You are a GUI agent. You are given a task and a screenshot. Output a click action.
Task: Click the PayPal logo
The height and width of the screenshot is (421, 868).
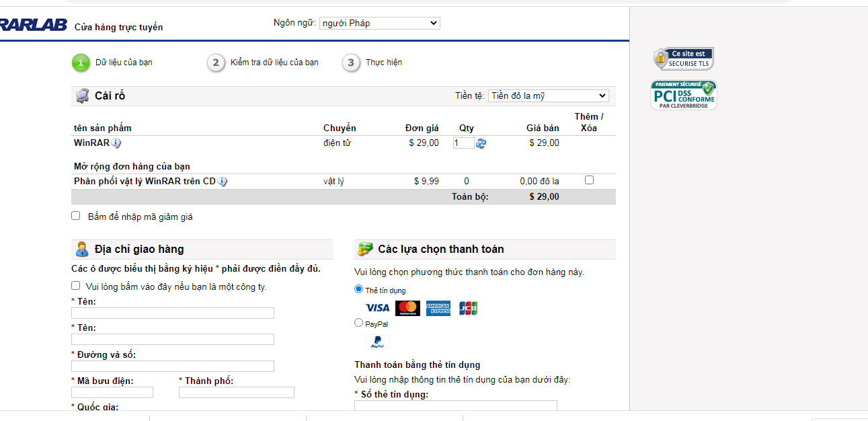[x=377, y=342]
